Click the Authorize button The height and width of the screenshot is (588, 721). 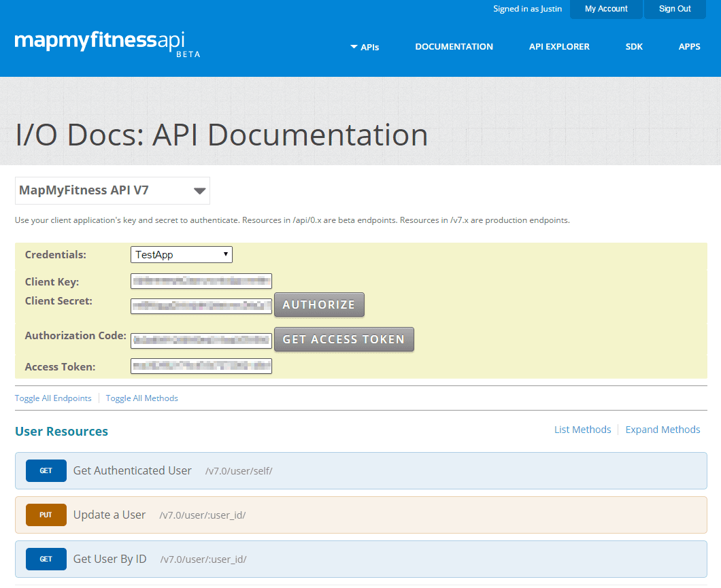pos(319,305)
